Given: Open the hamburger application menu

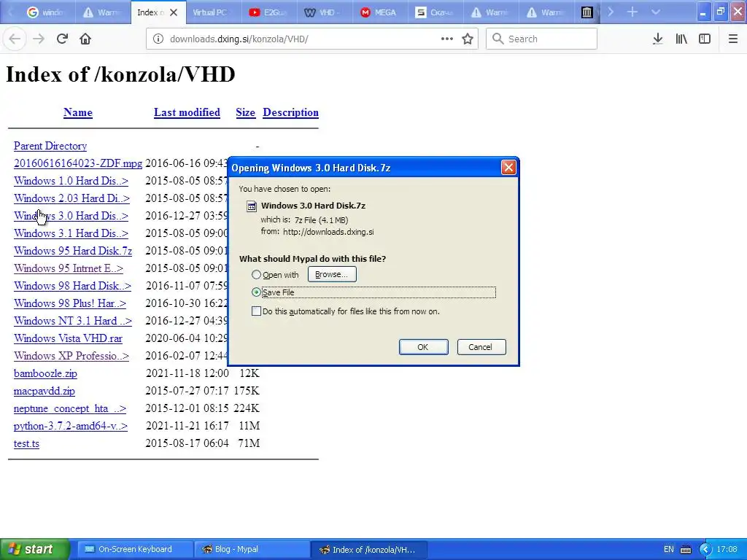Looking at the screenshot, I should tap(733, 39).
